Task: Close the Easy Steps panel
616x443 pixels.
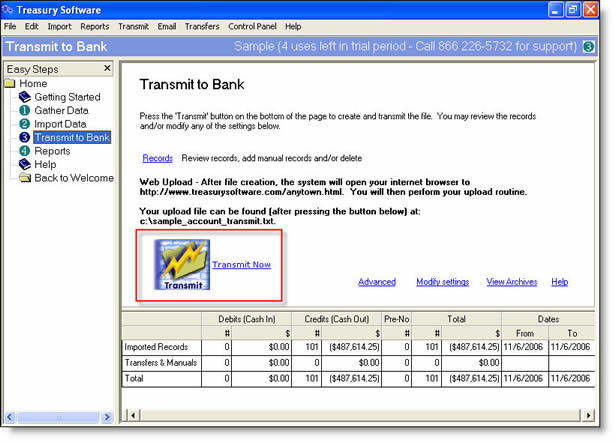Action: pyautogui.click(x=107, y=68)
